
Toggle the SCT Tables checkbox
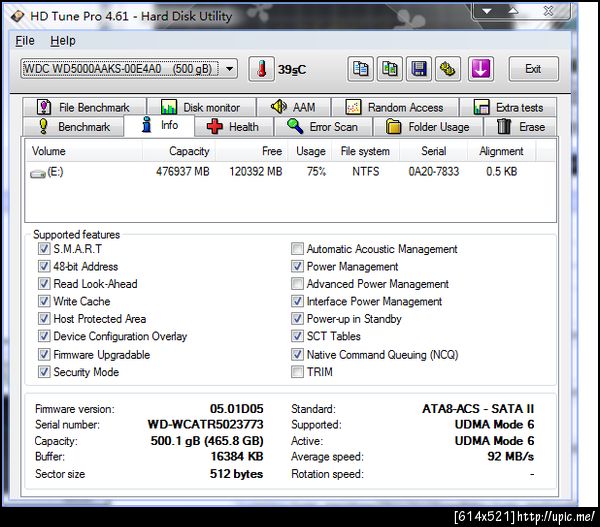click(x=297, y=336)
